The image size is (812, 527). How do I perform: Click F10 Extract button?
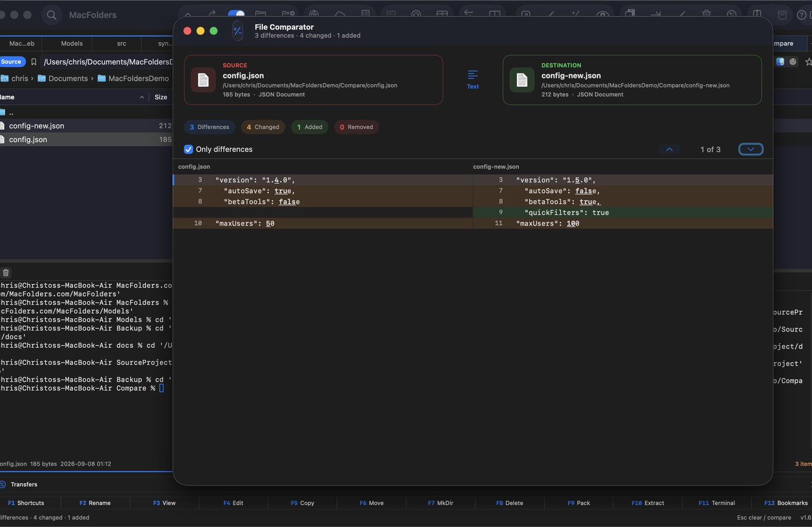click(x=647, y=503)
